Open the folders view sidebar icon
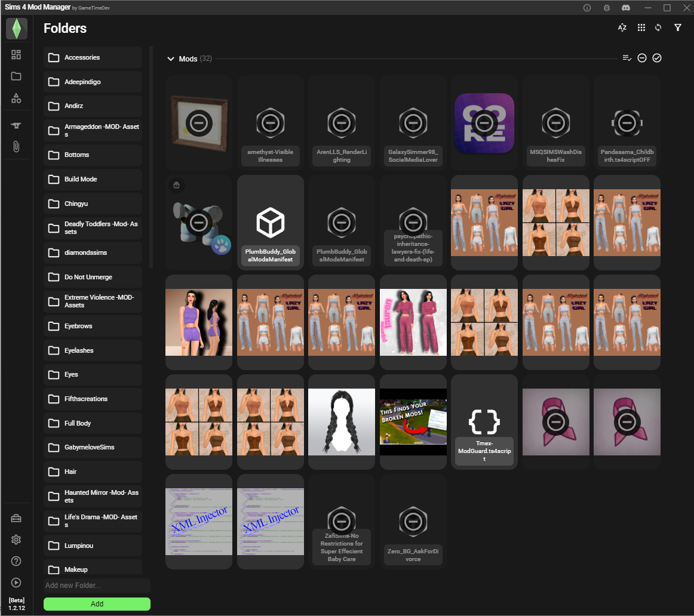The height and width of the screenshot is (616, 694). pyautogui.click(x=16, y=76)
